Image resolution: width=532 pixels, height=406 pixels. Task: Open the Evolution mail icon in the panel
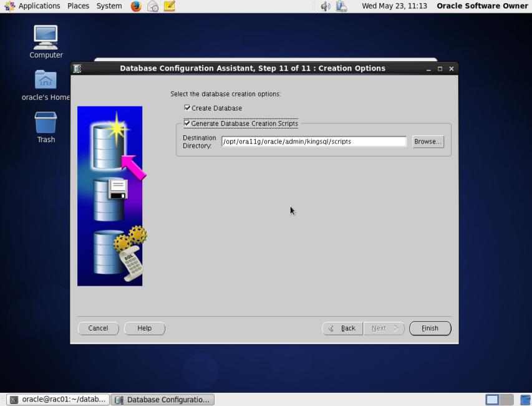point(152,6)
